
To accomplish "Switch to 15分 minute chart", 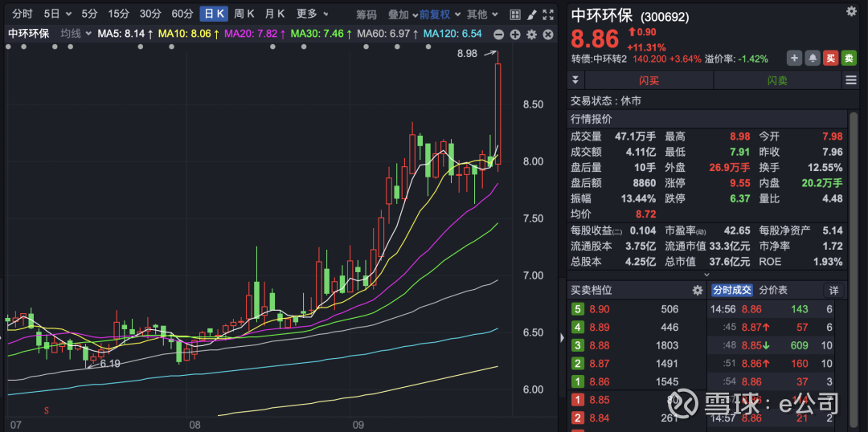I will click(118, 14).
